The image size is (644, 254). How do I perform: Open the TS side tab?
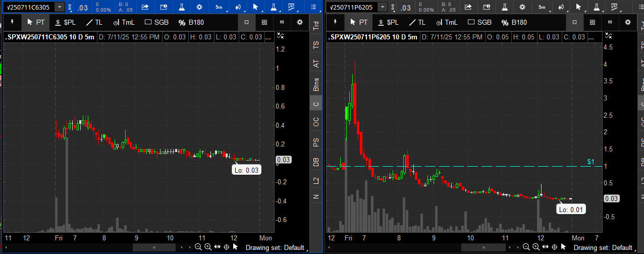pos(316,45)
